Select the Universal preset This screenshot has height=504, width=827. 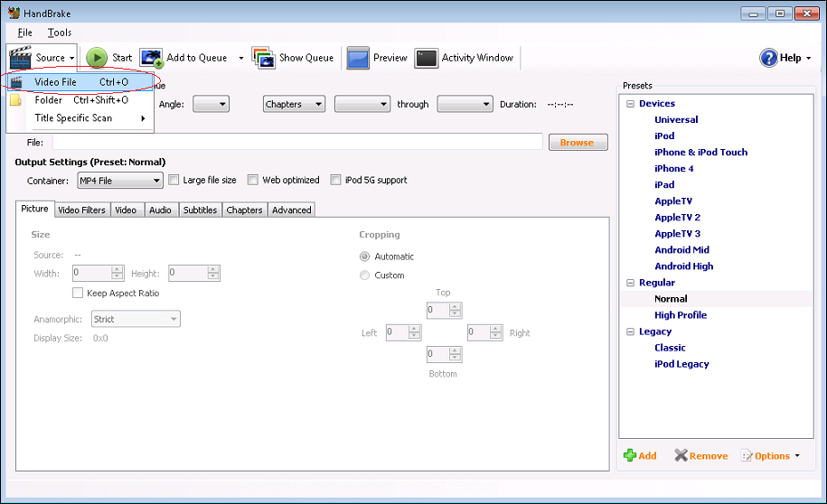[x=676, y=119]
